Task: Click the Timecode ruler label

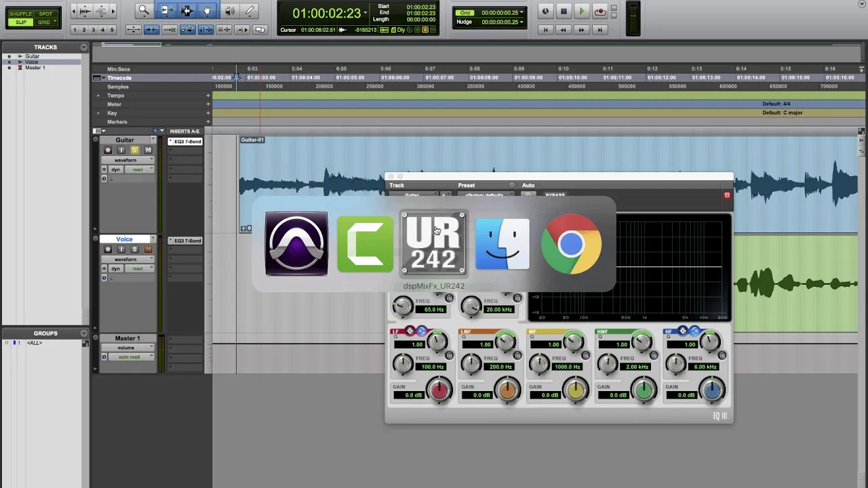Action: click(119, 78)
